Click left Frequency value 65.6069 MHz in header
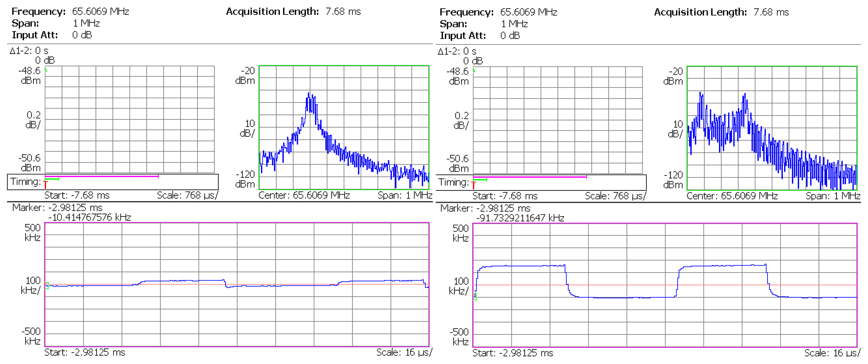This screenshot has width=868, height=364. pos(100,11)
